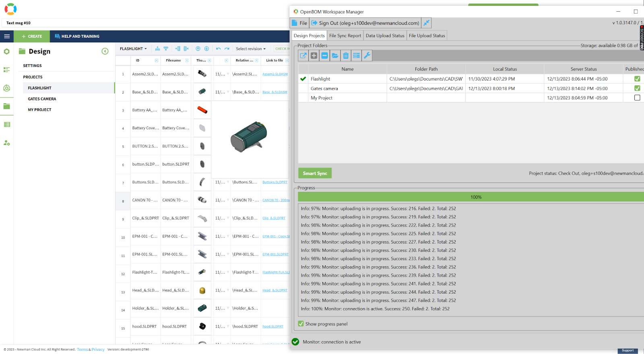This screenshot has width=644, height=354.
Task: Open the target circle icon in sidebar
Action: [7, 88]
